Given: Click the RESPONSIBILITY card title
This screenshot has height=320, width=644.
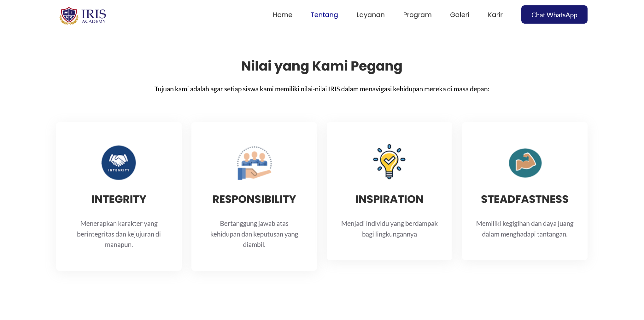Looking at the screenshot, I should click(x=254, y=199).
